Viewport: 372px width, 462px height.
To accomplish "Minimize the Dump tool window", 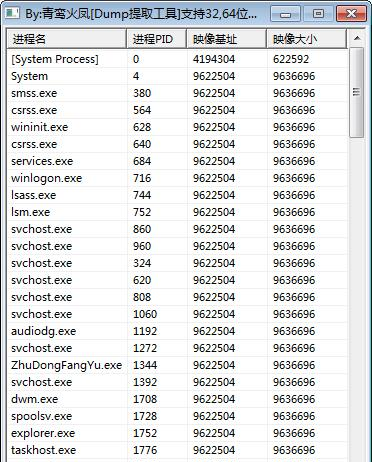I will point(285,14).
